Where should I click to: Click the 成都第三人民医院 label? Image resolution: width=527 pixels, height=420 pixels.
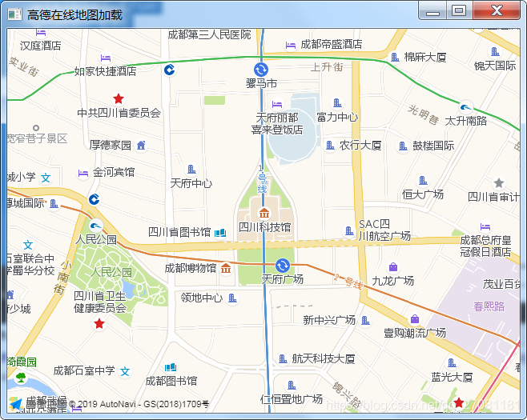coord(209,34)
